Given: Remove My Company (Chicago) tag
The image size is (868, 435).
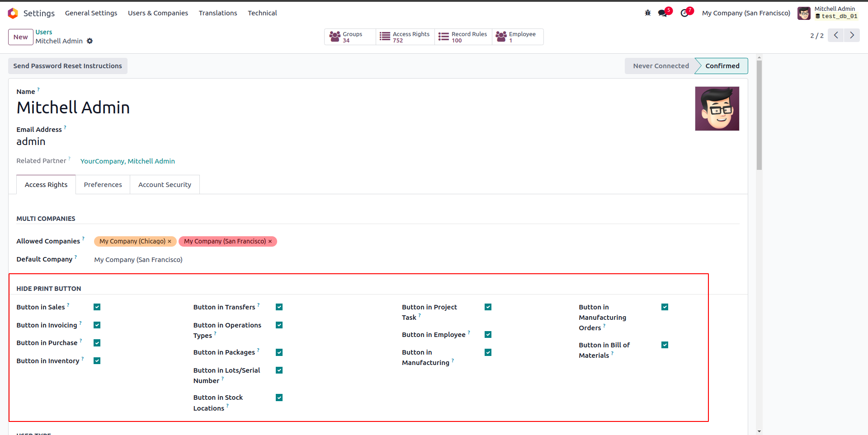Looking at the screenshot, I should [170, 241].
